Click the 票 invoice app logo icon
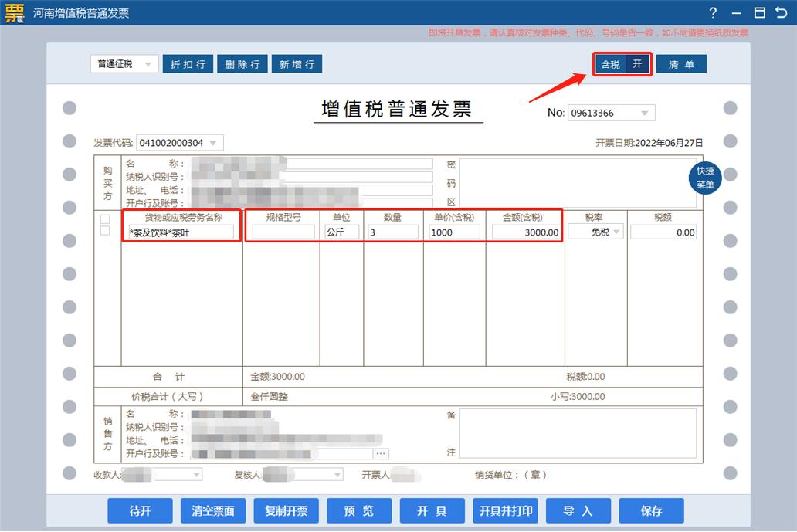 tap(12, 12)
